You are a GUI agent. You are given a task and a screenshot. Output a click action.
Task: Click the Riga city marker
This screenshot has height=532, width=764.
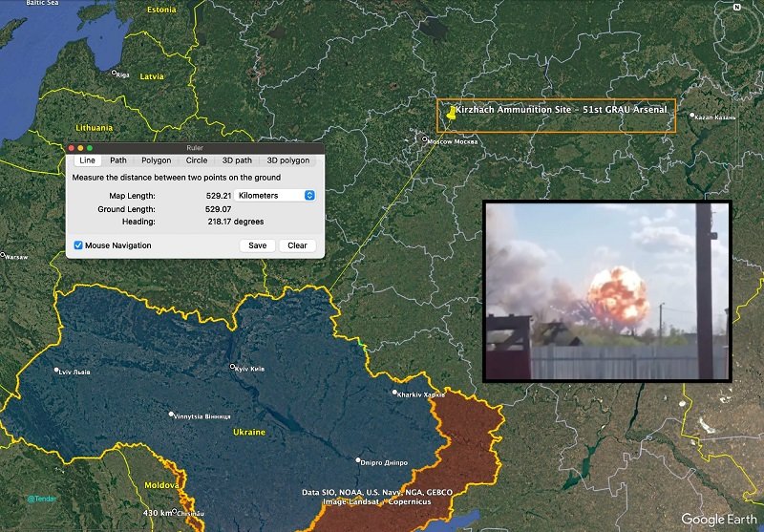[115, 74]
